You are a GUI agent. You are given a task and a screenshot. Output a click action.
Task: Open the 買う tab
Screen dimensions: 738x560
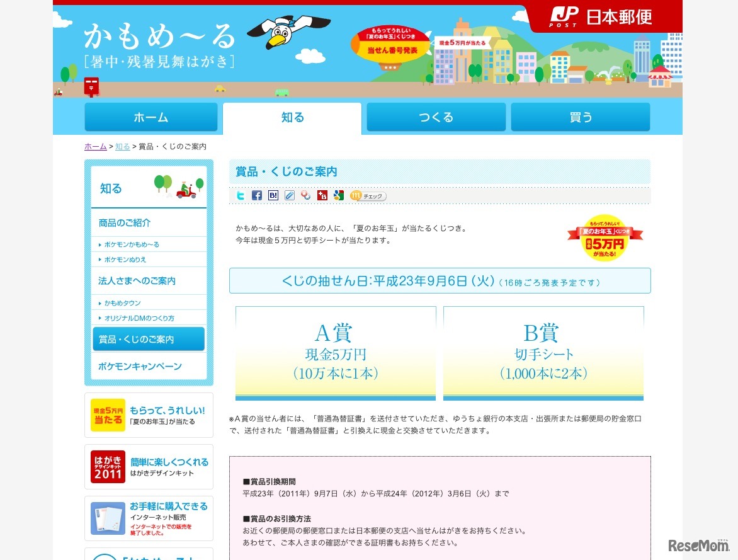(x=581, y=117)
